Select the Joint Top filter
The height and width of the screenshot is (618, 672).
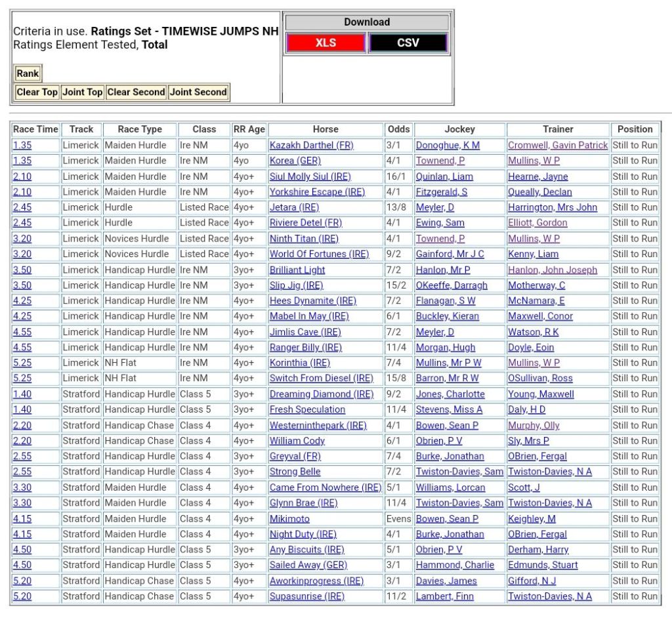82,93
